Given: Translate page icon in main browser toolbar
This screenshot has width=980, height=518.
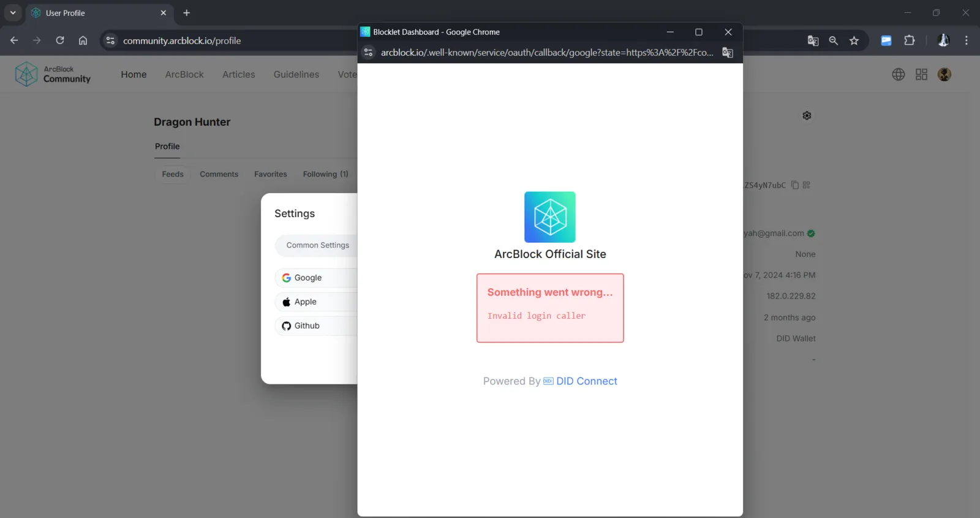Looking at the screenshot, I should pos(813,40).
